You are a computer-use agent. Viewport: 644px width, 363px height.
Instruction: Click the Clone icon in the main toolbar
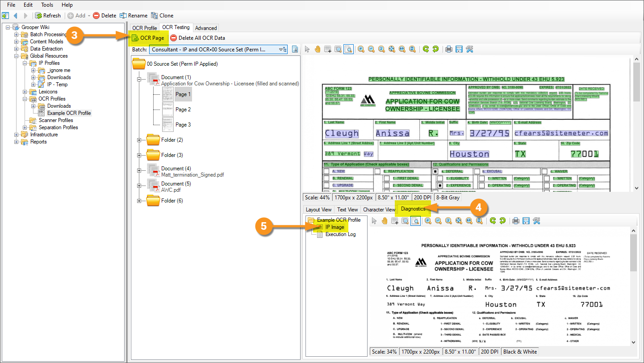[x=155, y=16]
